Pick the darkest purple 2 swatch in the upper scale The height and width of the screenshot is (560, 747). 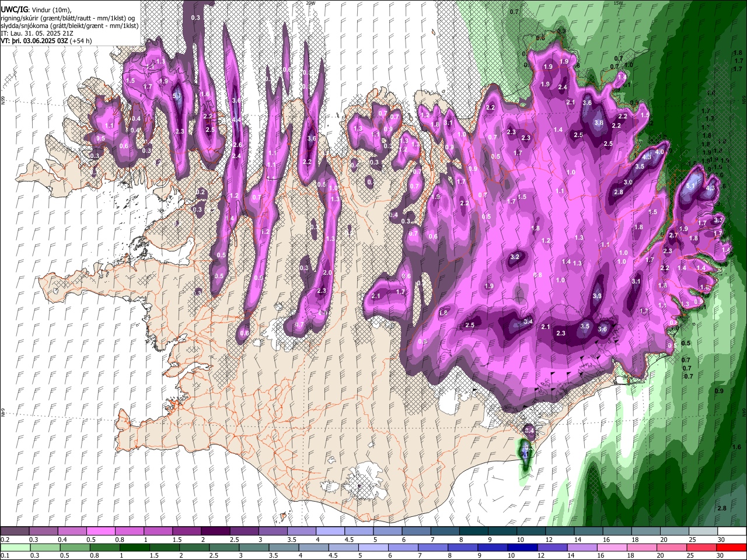tap(215, 531)
